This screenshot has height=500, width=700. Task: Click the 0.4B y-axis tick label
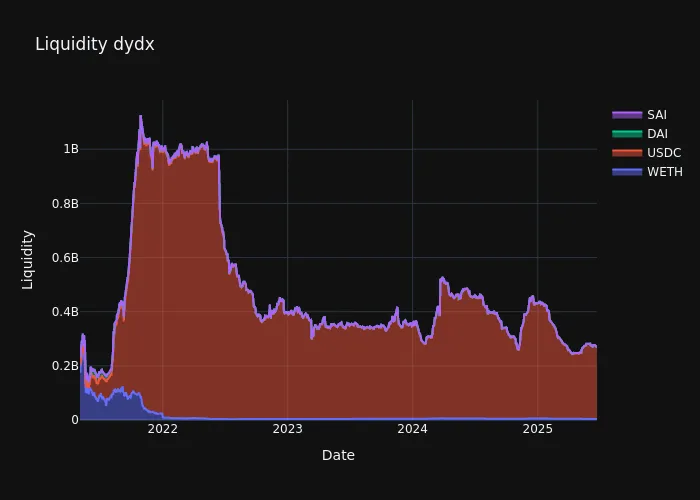click(x=65, y=312)
